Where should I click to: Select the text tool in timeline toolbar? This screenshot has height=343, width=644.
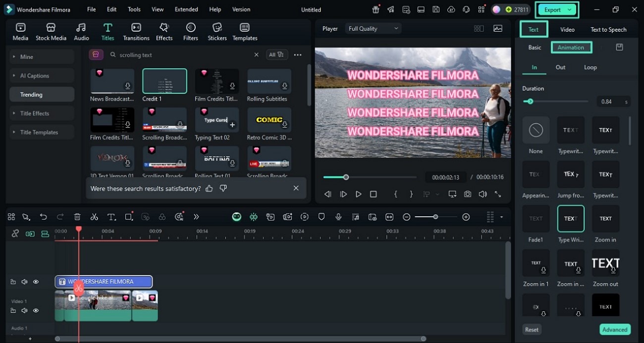click(111, 217)
